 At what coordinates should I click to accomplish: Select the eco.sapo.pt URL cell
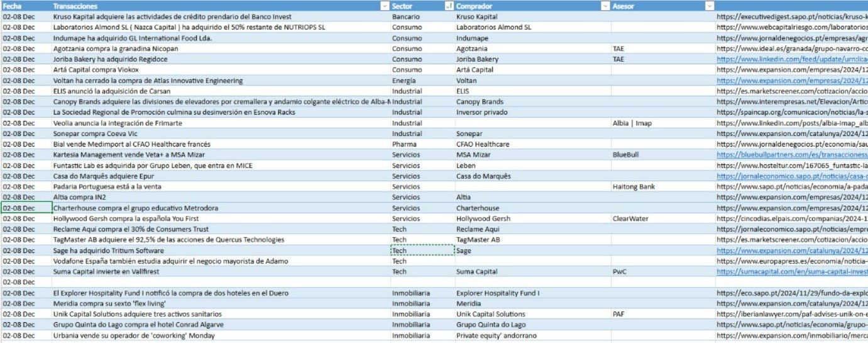point(792,293)
